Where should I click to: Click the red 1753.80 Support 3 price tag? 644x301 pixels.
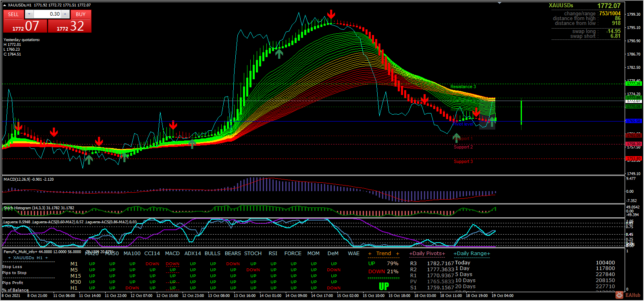tap(634, 159)
